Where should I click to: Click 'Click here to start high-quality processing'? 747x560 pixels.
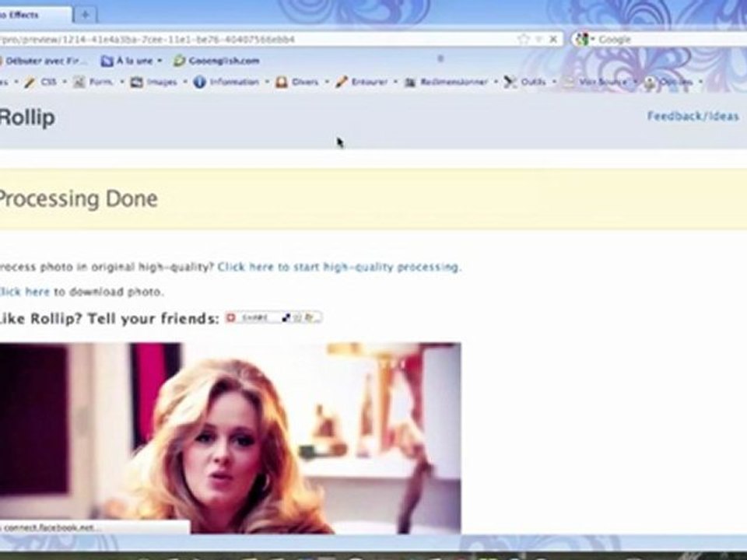point(339,267)
